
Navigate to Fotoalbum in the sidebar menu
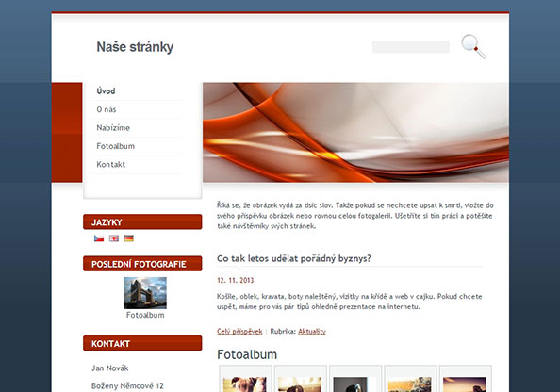115,146
